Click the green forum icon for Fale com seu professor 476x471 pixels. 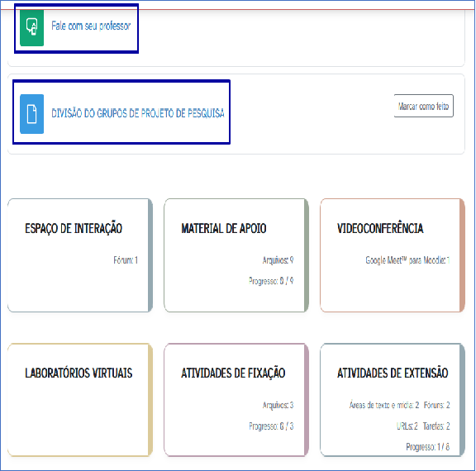click(32, 28)
